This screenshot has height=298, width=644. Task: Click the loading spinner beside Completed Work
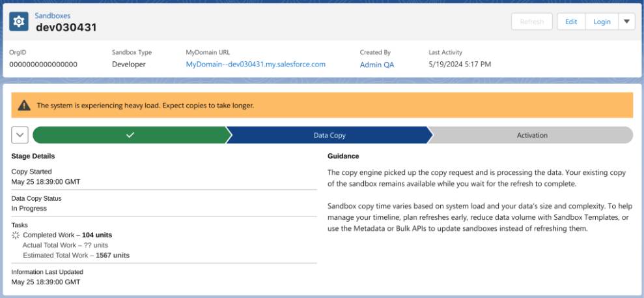tap(16, 235)
